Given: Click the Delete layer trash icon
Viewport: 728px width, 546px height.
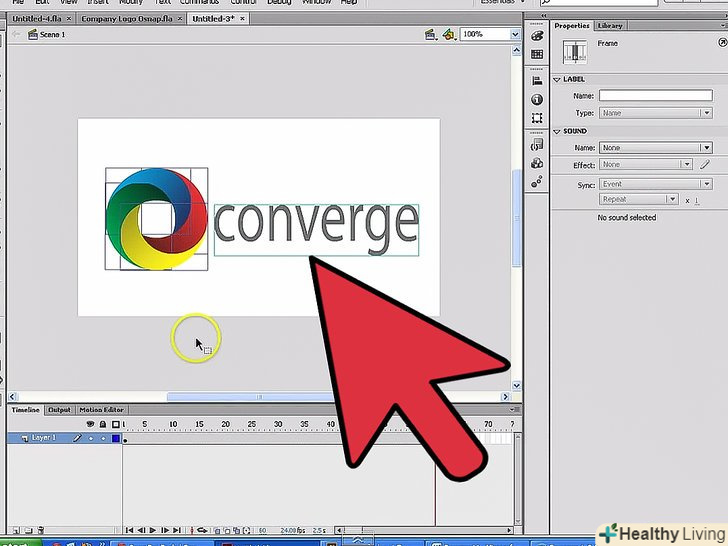Looking at the screenshot, I should (41, 530).
